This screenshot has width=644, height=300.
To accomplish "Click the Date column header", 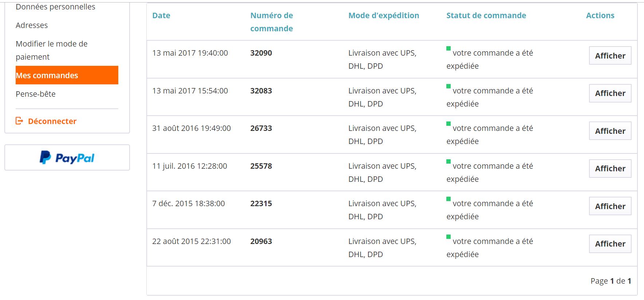I will click(x=161, y=15).
